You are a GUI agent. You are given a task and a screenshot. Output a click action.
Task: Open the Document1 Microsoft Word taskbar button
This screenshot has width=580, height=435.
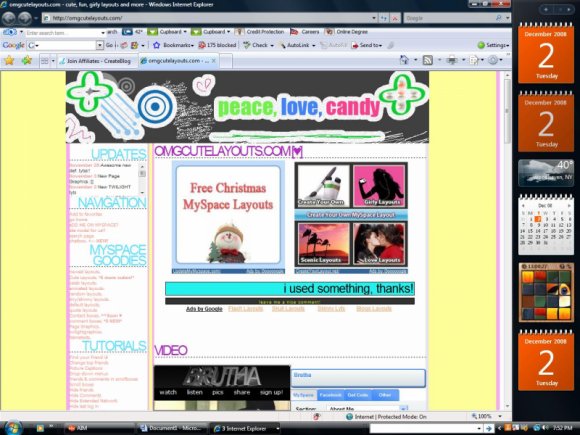172,428
